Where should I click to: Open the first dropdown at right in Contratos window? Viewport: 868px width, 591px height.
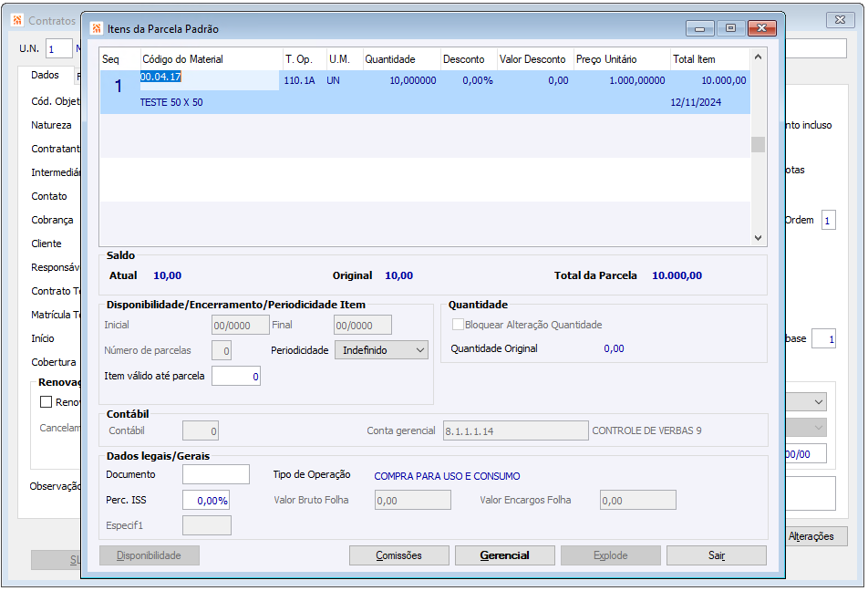click(x=807, y=402)
